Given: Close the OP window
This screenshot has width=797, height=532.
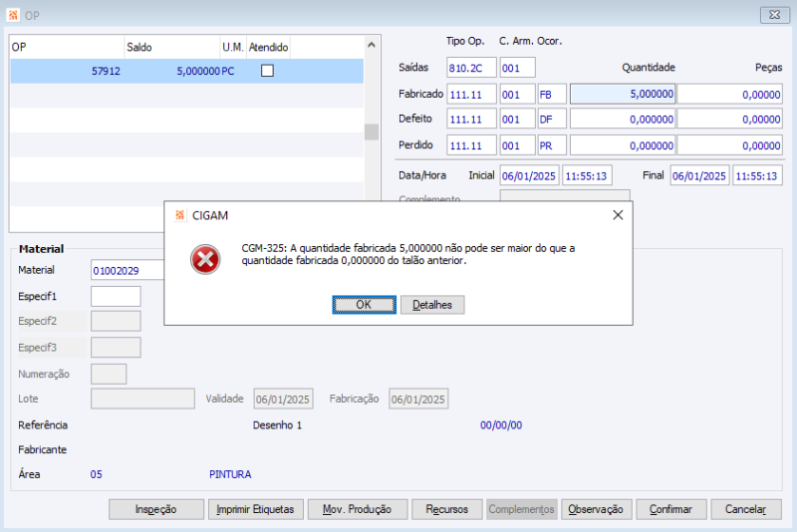Looking at the screenshot, I should (x=775, y=15).
